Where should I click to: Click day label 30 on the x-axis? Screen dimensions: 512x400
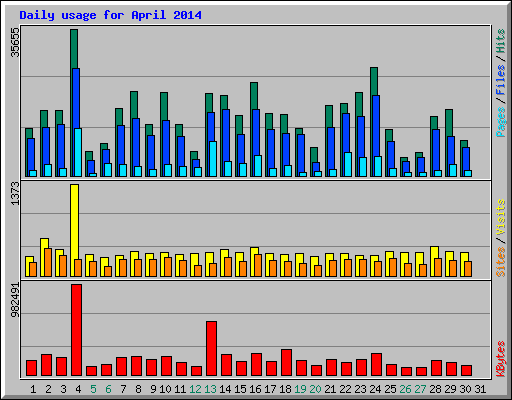click(x=465, y=389)
